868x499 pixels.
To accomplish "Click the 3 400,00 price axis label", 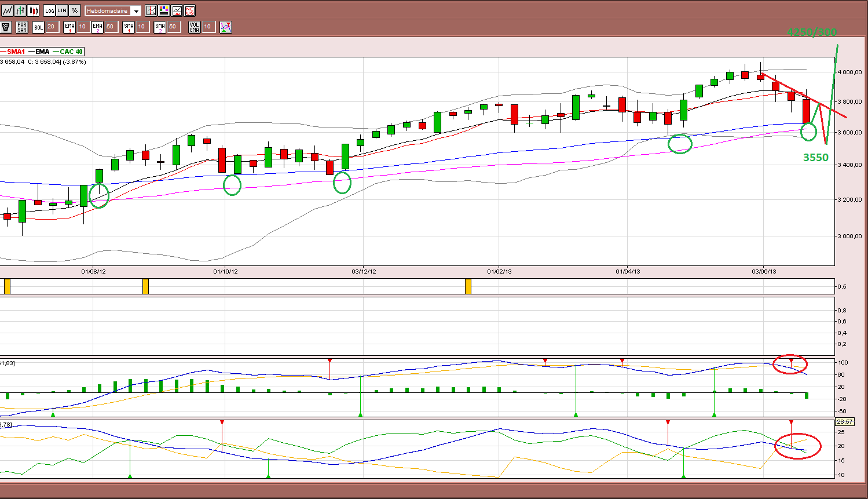I will tap(849, 165).
